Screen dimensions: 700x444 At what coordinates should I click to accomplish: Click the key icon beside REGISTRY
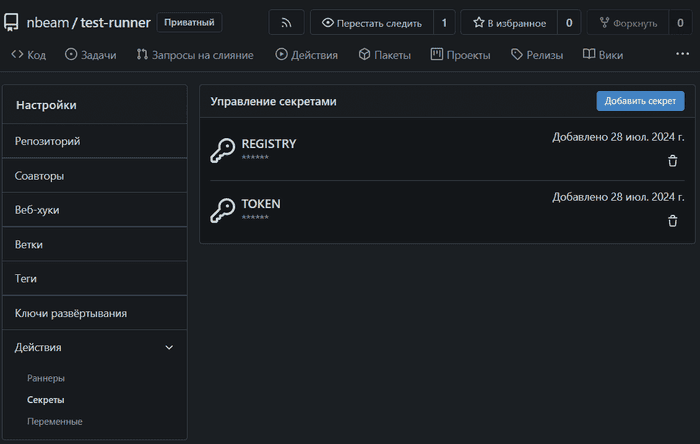[222, 151]
